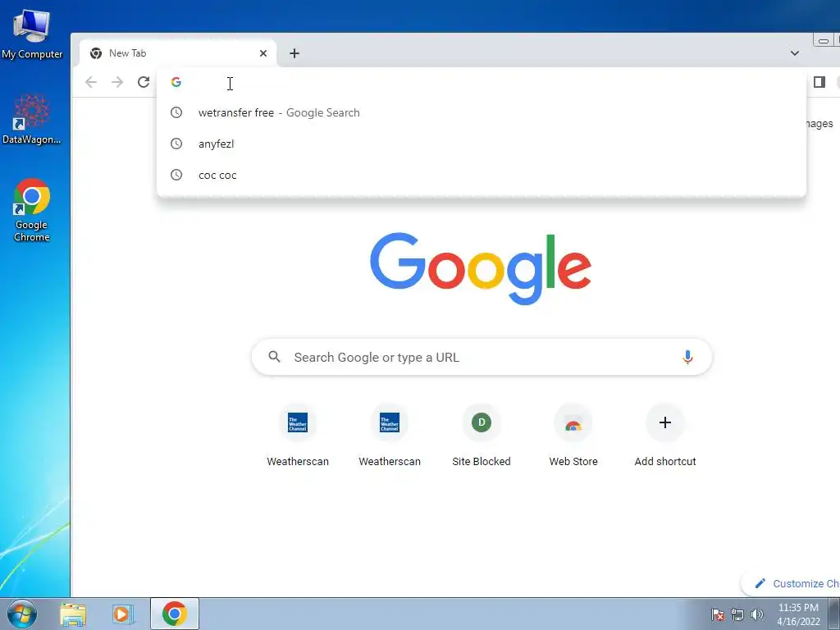
Task: Open Windows Explorer from the taskbar
Action: pyautogui.click(x=73, y=614)
